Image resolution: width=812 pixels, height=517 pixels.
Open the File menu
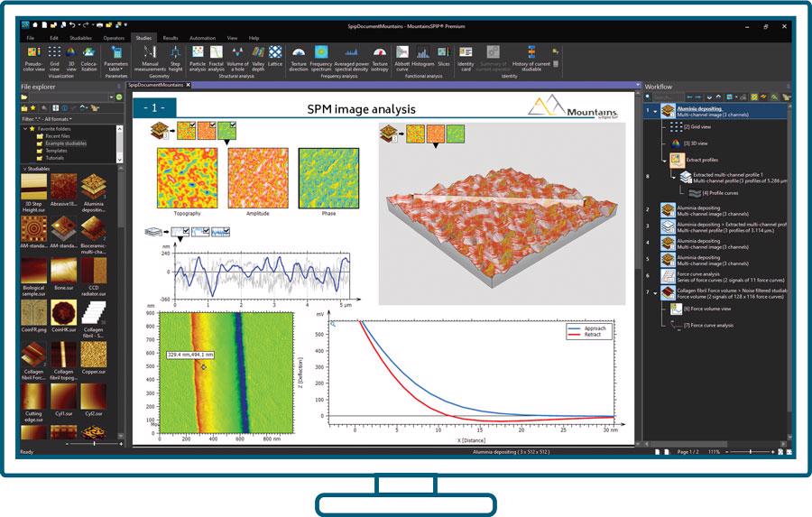coord(31,38)
